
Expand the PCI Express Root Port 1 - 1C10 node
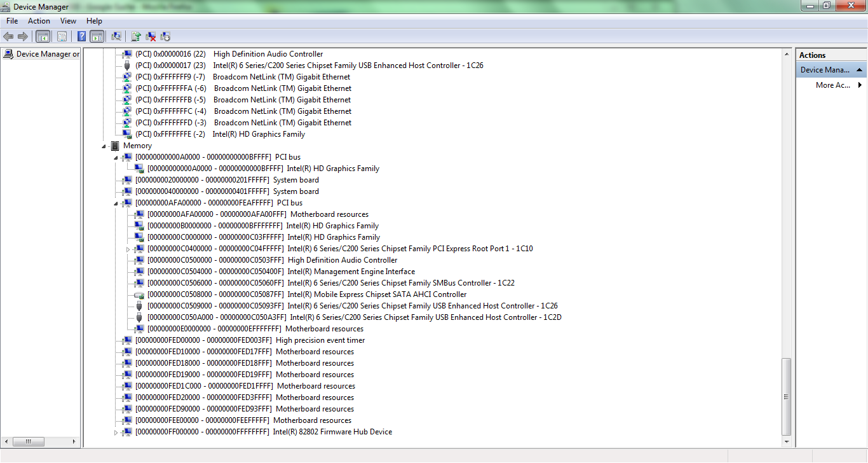click(128, 249)
